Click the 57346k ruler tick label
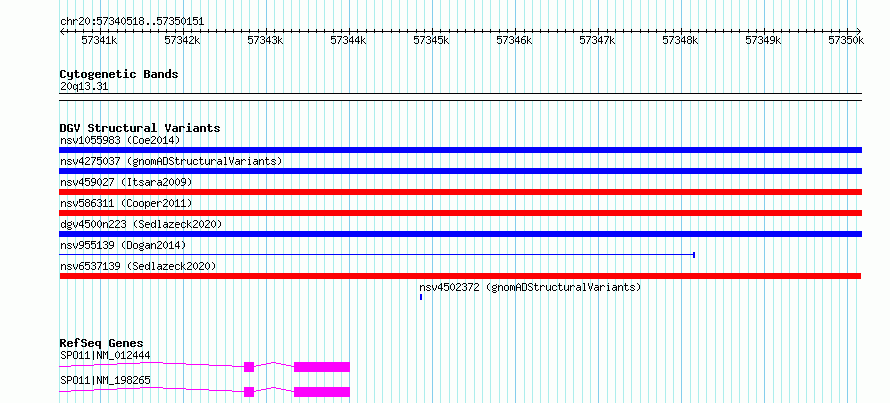890x403 pixels. tap(514, 40)
